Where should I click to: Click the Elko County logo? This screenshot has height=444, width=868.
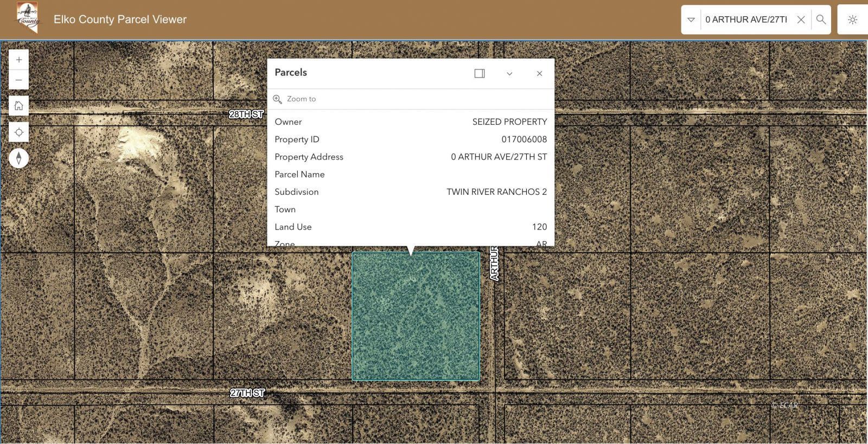tap(27, 18)
